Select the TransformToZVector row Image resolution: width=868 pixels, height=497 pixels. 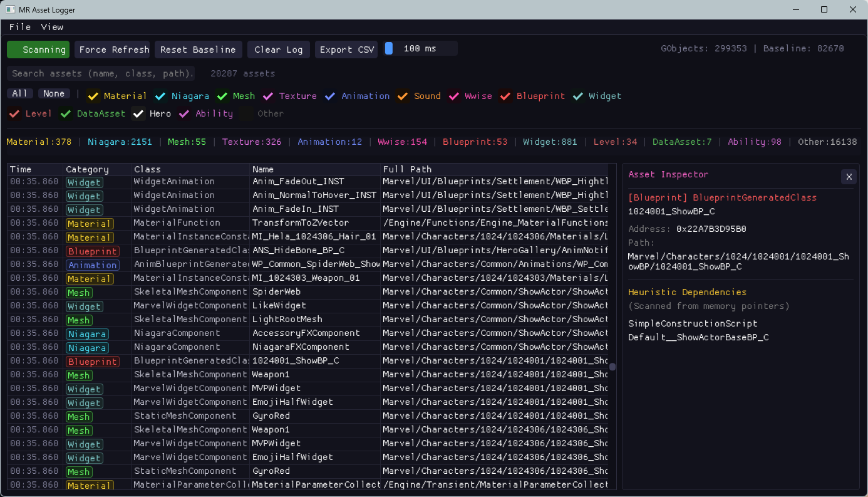click(x=307, y=222)
